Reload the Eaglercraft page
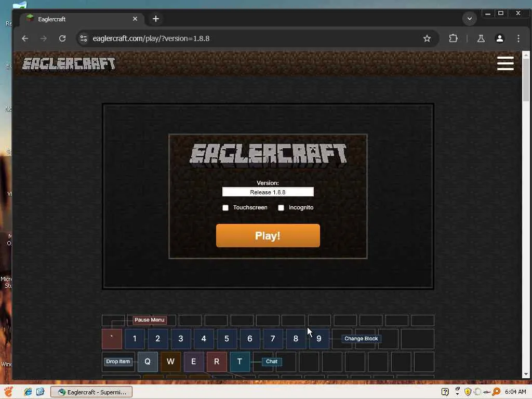 click(x=62, y=38)
